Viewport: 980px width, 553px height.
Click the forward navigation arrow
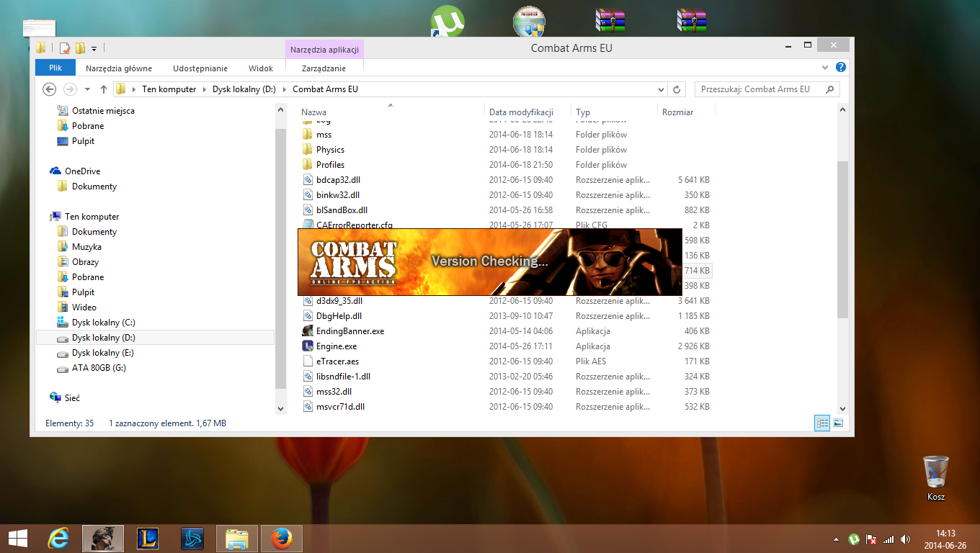(70, 89)
